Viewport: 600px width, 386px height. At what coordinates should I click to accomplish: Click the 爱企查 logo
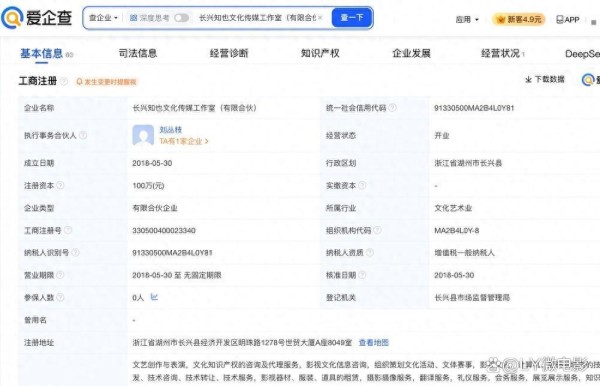click(x=37, y=18)
